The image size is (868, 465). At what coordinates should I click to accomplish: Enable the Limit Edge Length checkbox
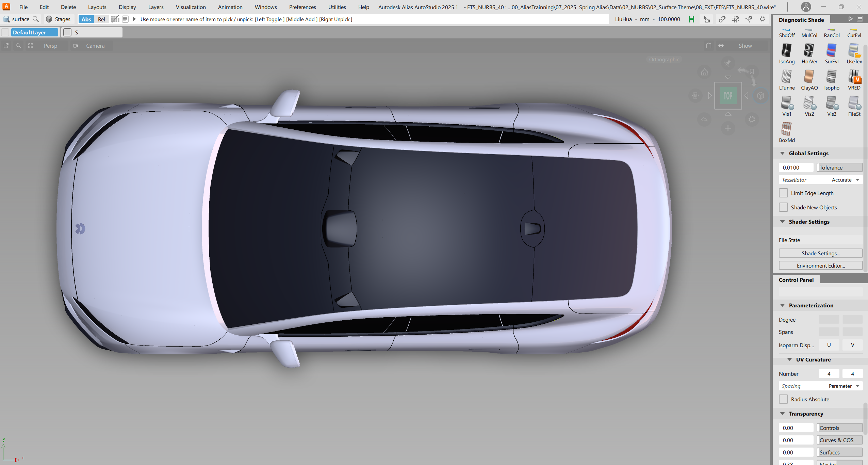click(783, 193)
